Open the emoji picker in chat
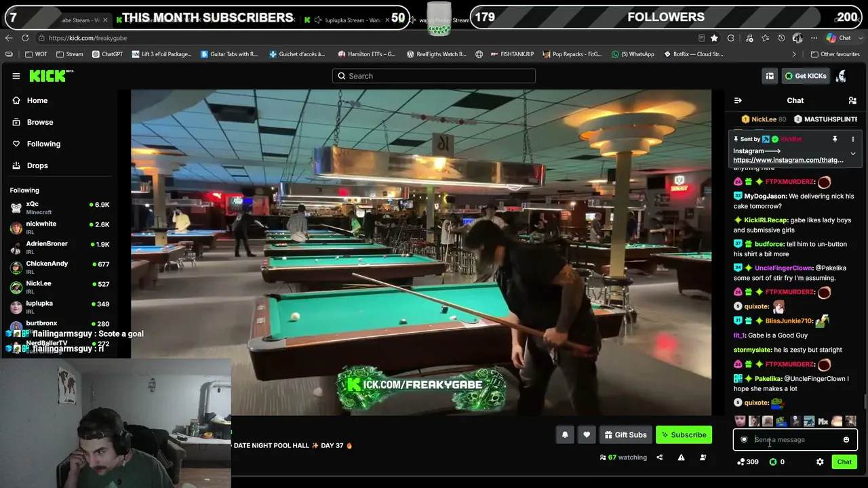 click(x=846, y=440)
